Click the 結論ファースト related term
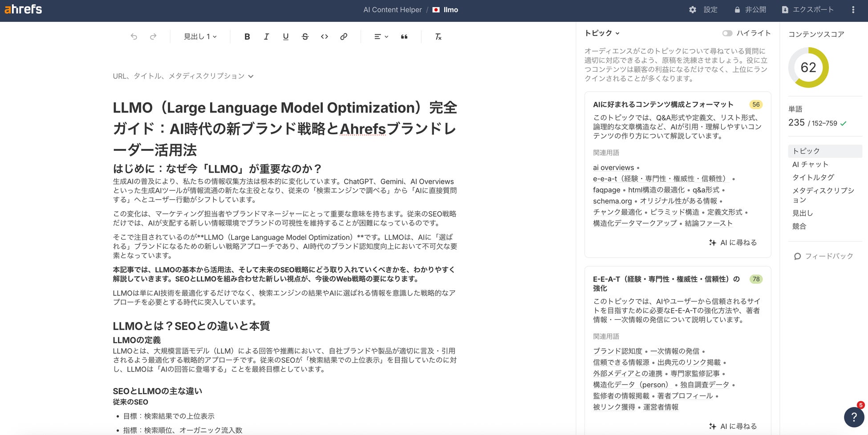 pyautogui.click(x=709, y=223)
